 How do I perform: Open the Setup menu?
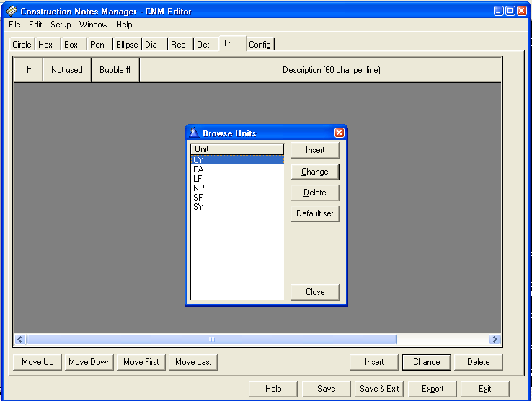click(x=61, y=25)
